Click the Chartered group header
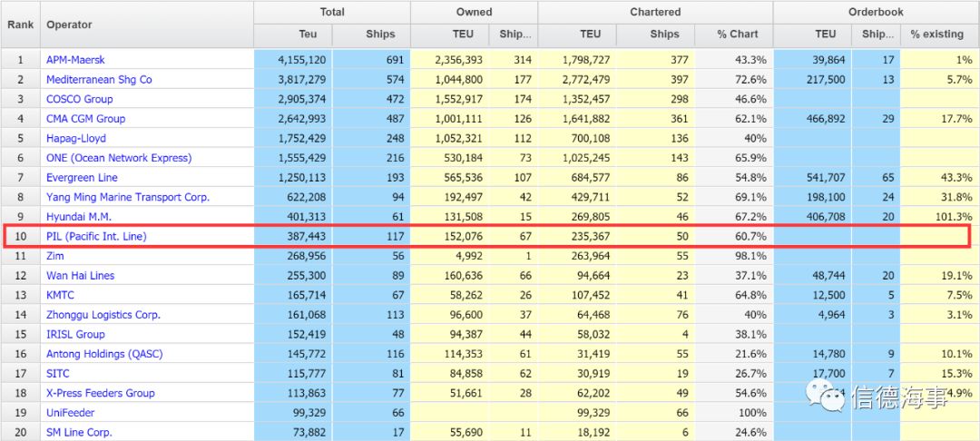Viewport: 980px width, 441px height. pyautogui.click(x=656, y=12)
